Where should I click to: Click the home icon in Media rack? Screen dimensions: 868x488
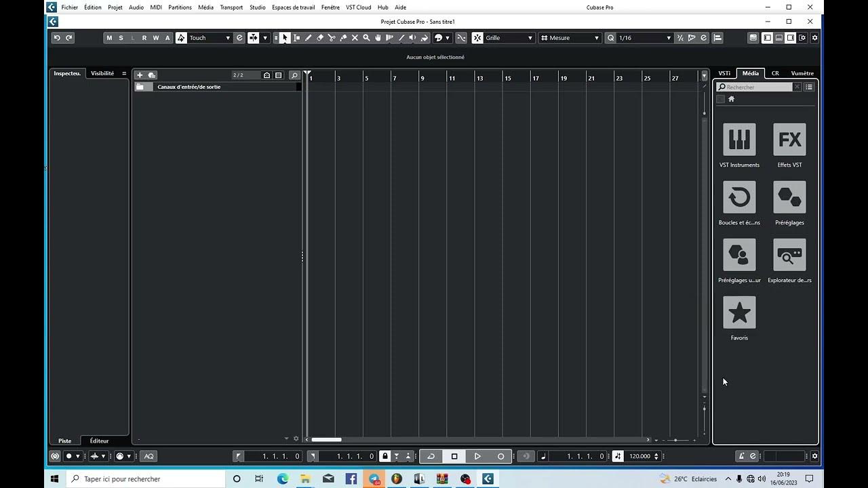click(x=731, y=99)
